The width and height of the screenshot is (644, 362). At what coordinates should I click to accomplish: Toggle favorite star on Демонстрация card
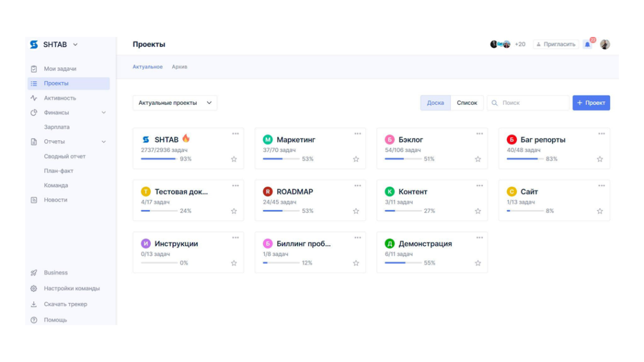point(478,263)
